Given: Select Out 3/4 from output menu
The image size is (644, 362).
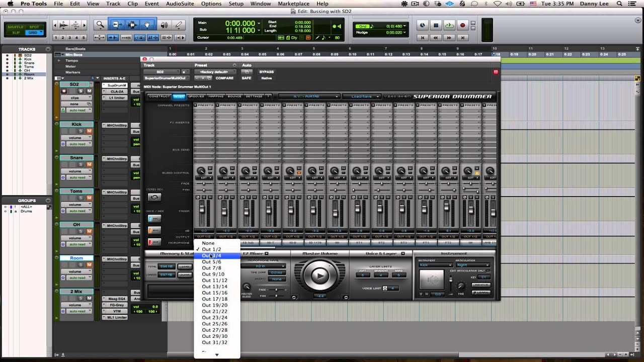Looking at the screenshot, I should pyautogui.click(x=217, y=255).
